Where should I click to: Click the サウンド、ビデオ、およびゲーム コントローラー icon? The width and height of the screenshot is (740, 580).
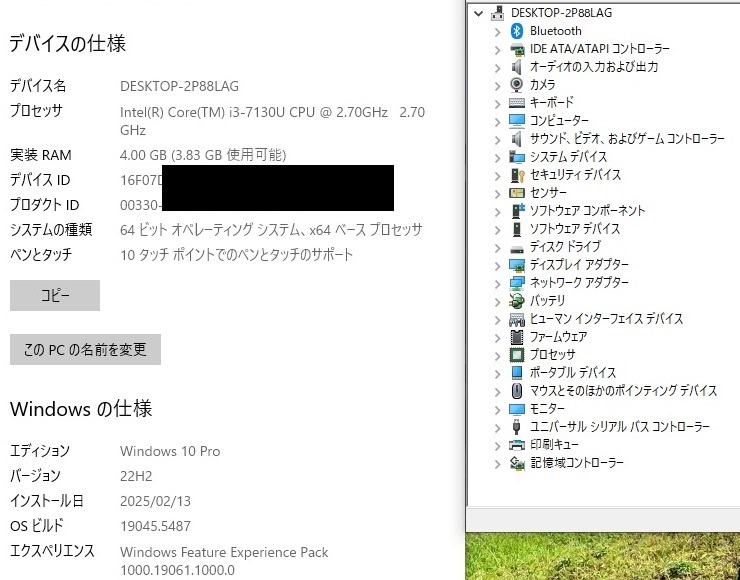517,139
